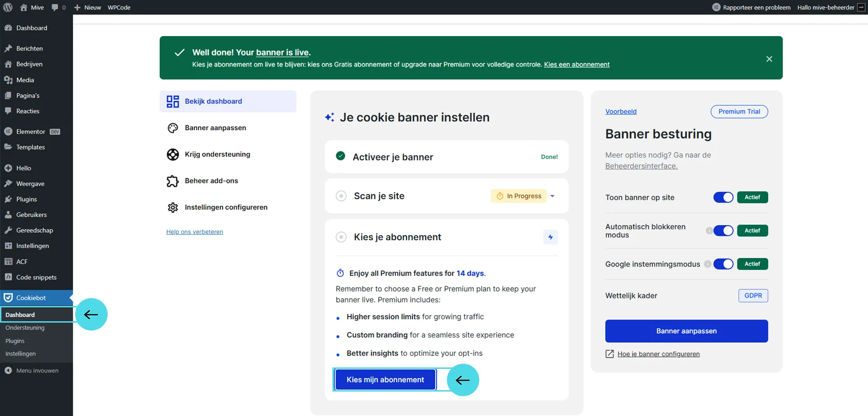Toggle Toon banner op site switch
868x416 pixels.
coord(723,197)
